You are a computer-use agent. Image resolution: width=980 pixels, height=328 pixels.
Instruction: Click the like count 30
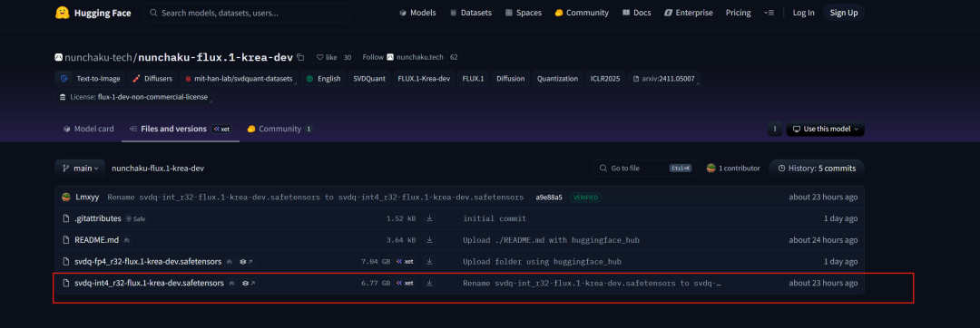coord(348,57)
